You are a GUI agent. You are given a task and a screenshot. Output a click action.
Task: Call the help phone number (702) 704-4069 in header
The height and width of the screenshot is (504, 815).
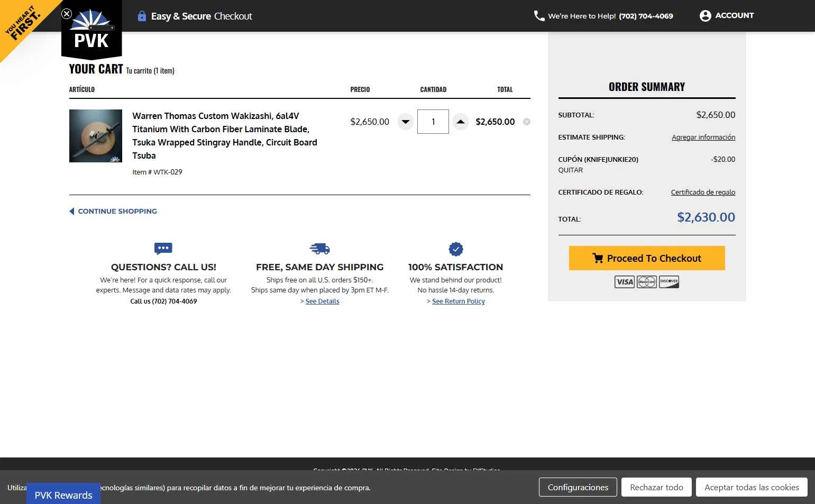point(646,16)
